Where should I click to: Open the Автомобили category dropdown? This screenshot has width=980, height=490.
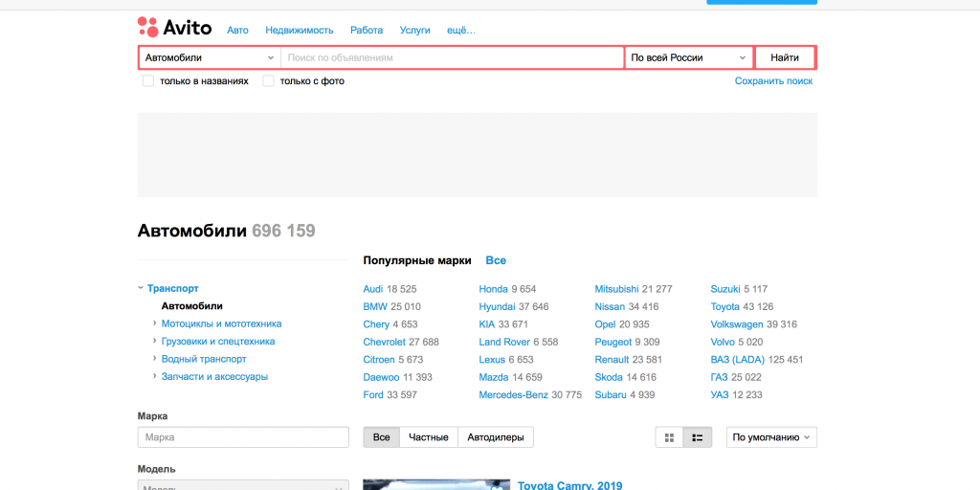point(210,57)
